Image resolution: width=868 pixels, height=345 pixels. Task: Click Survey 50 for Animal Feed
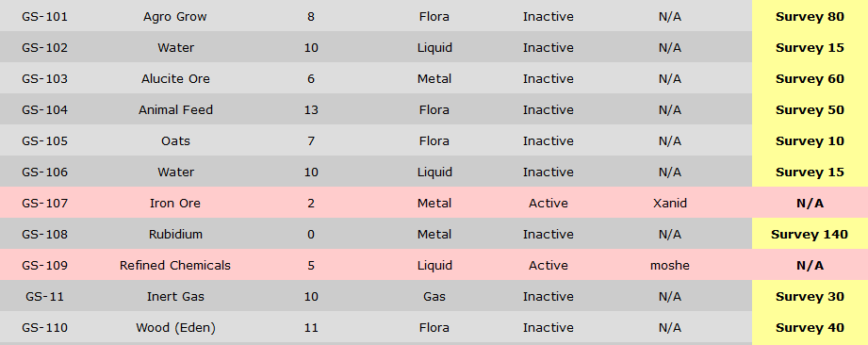click(810, 109)
